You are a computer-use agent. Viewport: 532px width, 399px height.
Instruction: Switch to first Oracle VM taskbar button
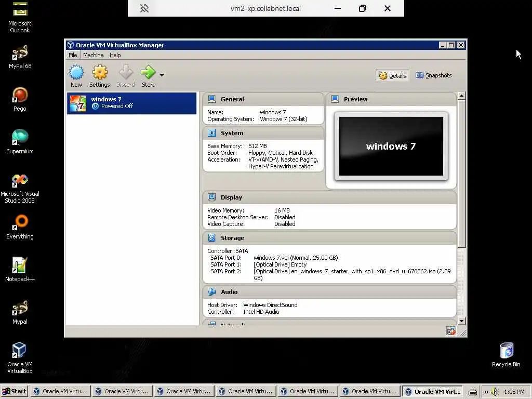pyautogui.click(x=60, y=392)
